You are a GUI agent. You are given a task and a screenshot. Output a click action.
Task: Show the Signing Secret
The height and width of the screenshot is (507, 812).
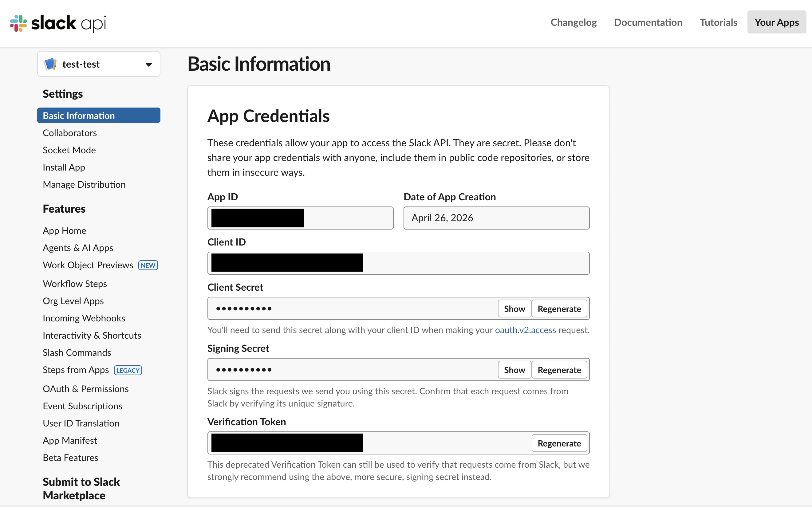click(514, 370)
